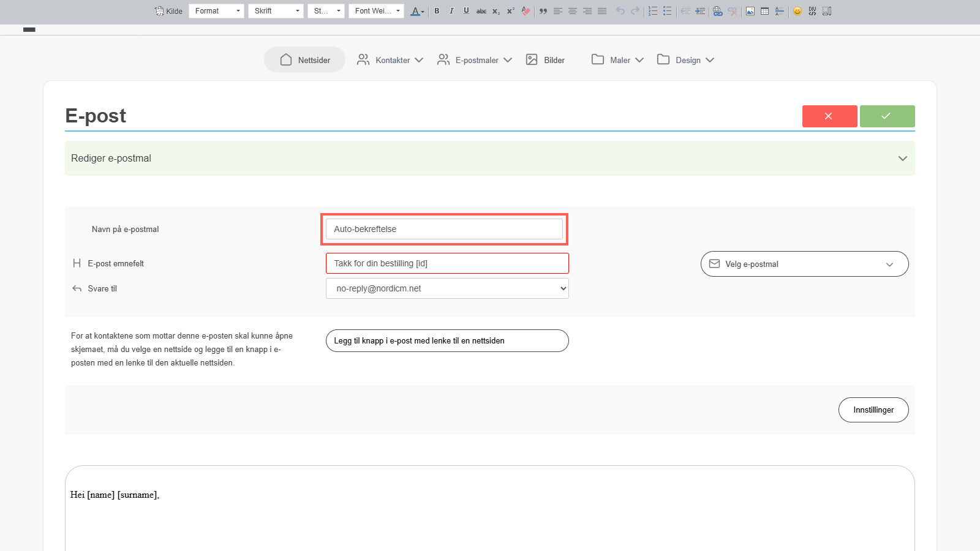Open the Kilde source view
The width and height of the screenshot is (980, 551).
[169, 11]
